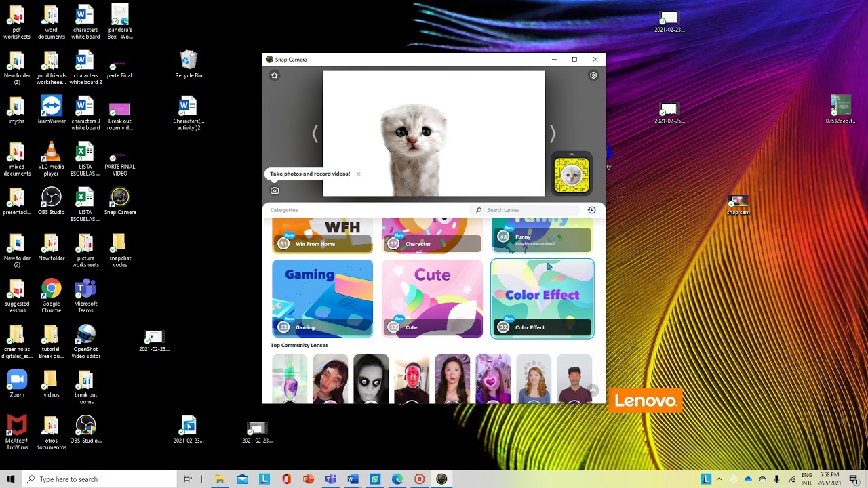Click the cat lens Snapcode
This screenshot has width=868, height=488.
(572, 174)
